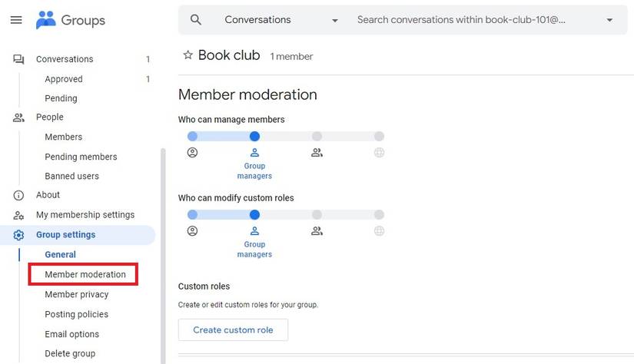
Task: Click the search magnifier icon
Action: click(x=196, y=20)
